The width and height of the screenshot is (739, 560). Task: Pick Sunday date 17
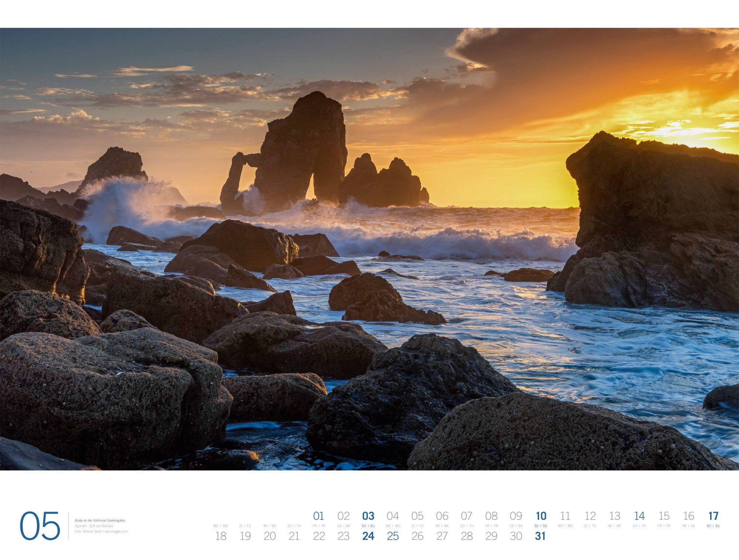pyautogui.click(x=713, y=516)
